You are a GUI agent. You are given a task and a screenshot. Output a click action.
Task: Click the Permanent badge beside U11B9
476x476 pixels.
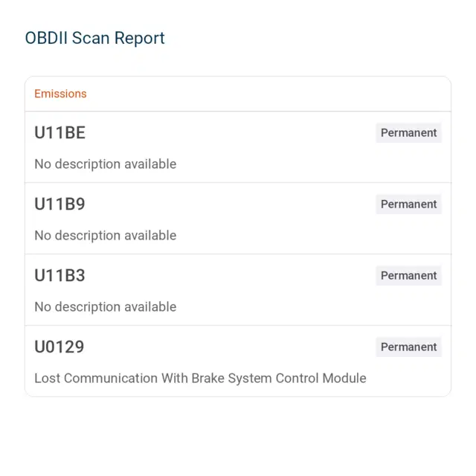coord(408,204)
